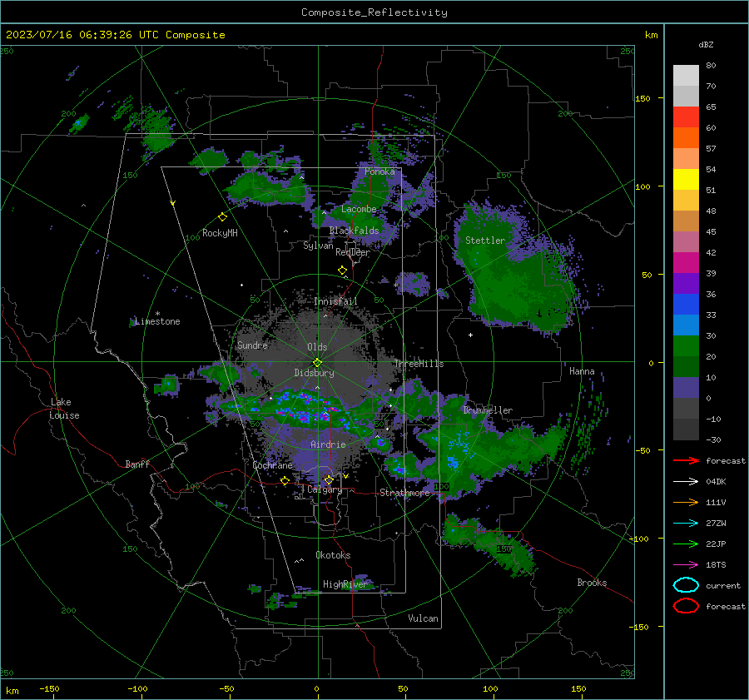
Task: Click the red forecast ellipse icon
Action: [686, 606]
